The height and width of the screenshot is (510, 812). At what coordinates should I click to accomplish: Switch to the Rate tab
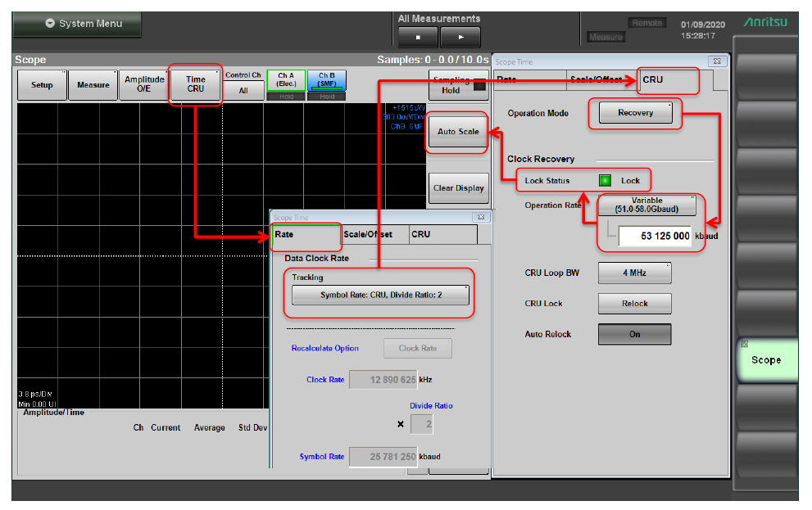click(306, 235)
